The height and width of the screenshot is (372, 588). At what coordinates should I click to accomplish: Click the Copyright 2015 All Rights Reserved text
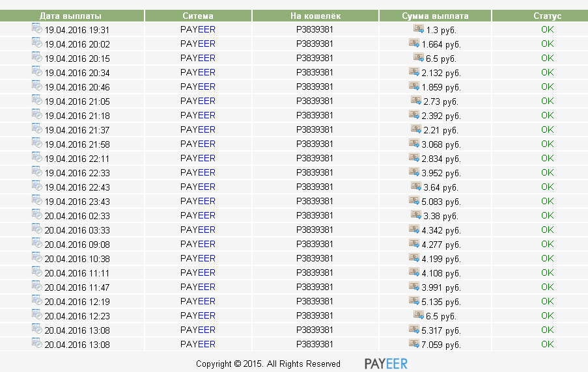(x=268, y=364)
